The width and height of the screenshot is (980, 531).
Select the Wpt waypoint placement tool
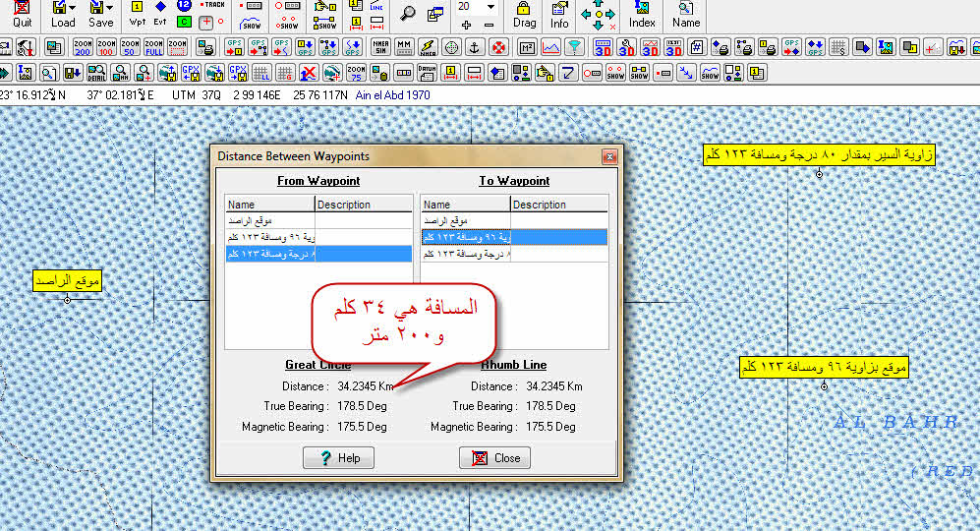(x=137, y=14)
